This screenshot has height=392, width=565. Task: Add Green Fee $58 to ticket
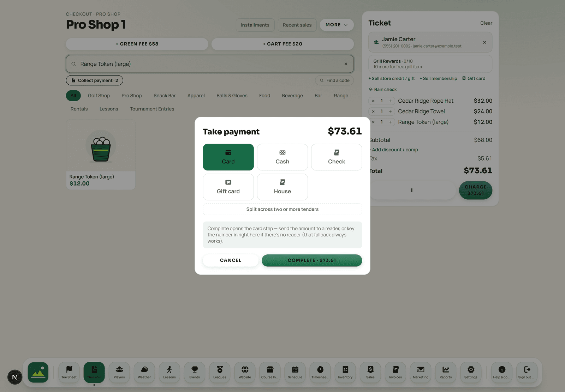coord(137,44)
